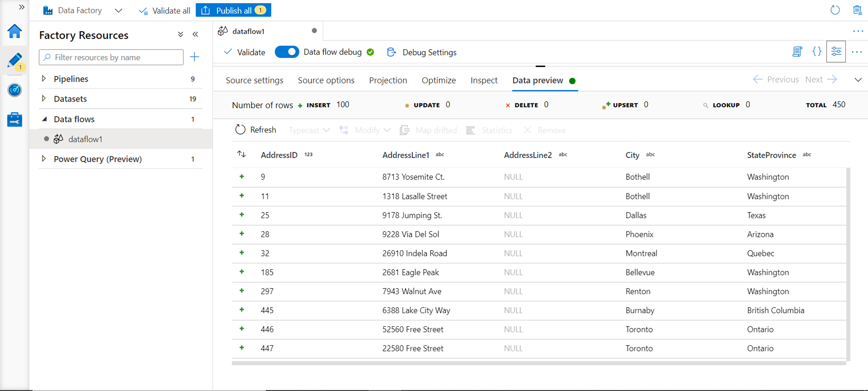Add a new resource with plus icon
This screenshot has width=868, height=391.
pyautogui.click(x=194, y=57)
